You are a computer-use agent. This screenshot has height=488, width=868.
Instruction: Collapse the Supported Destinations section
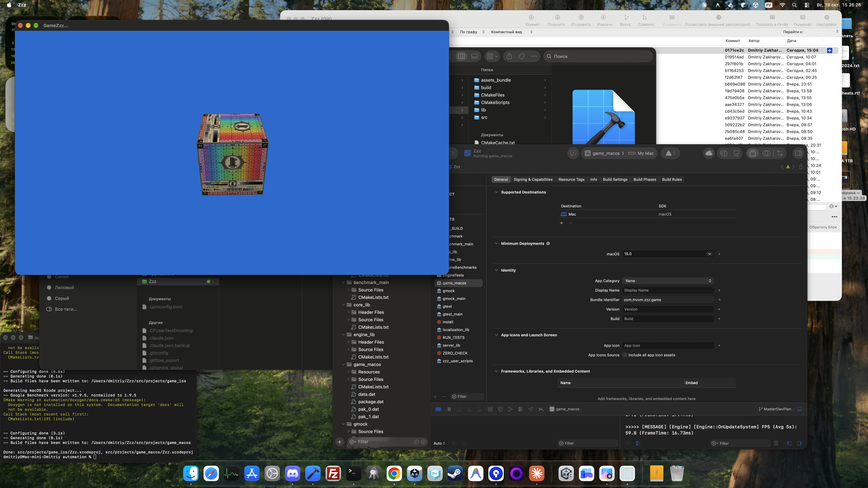pos(496,192)
